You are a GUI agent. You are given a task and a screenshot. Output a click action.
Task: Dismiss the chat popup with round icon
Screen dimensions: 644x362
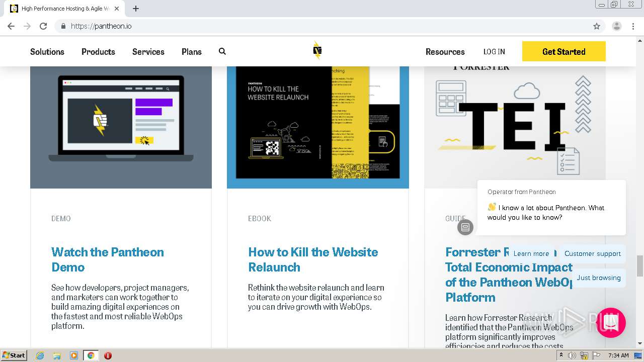point(465,227)
